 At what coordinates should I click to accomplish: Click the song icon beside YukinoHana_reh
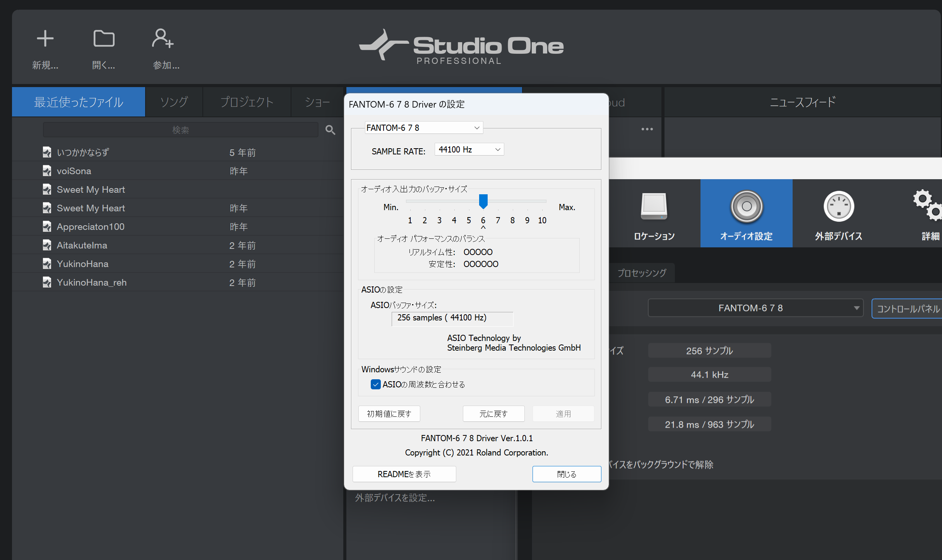click(47, 282)
